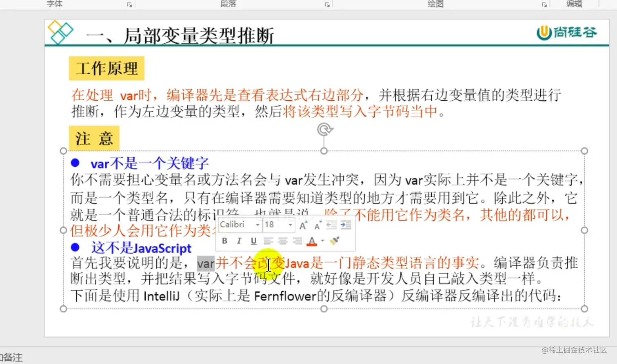Apply red font color with A icon
This screenshot has width=617, height=364.
point(312,241)
